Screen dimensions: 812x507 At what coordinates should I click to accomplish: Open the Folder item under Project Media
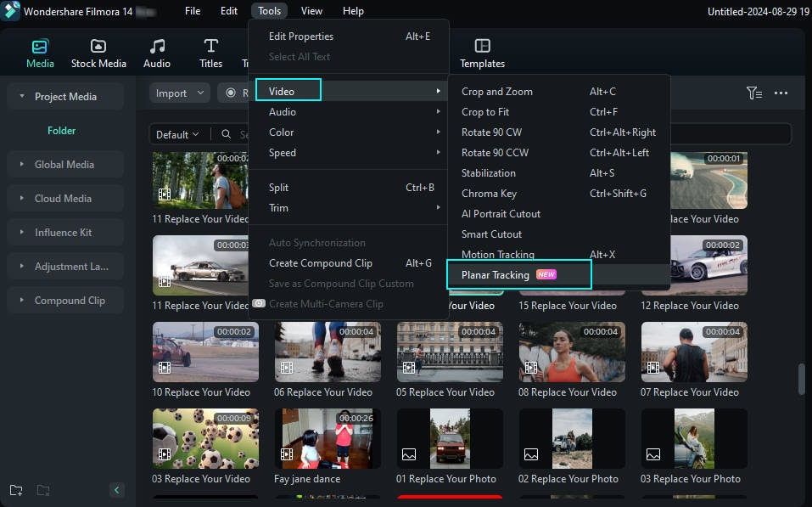click(62, 131)
